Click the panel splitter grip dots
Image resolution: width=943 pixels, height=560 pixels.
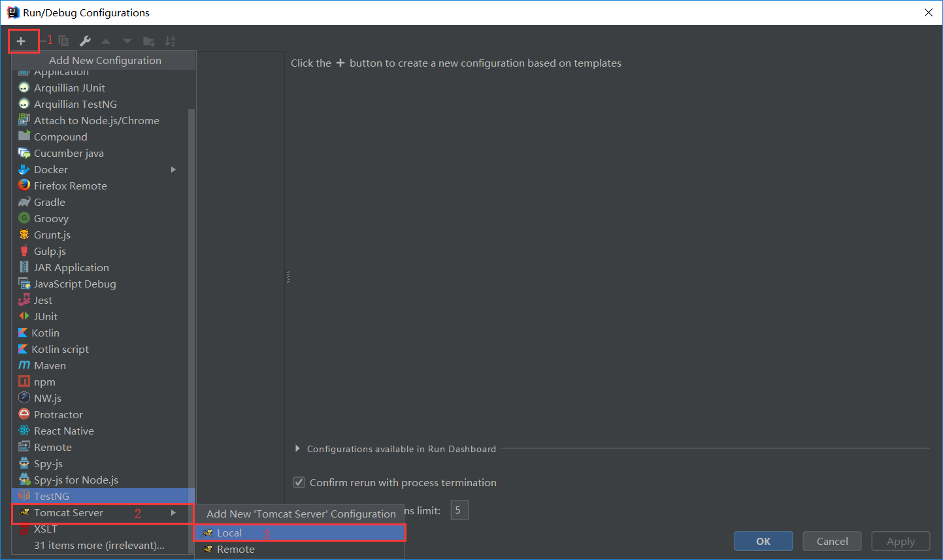click(288, 277)
